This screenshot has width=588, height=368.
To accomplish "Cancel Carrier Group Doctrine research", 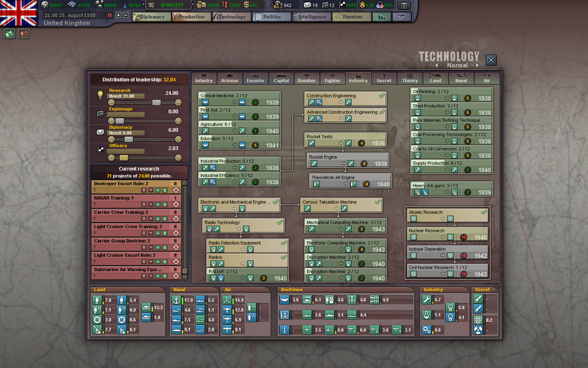I will click(x=176, y=247).
